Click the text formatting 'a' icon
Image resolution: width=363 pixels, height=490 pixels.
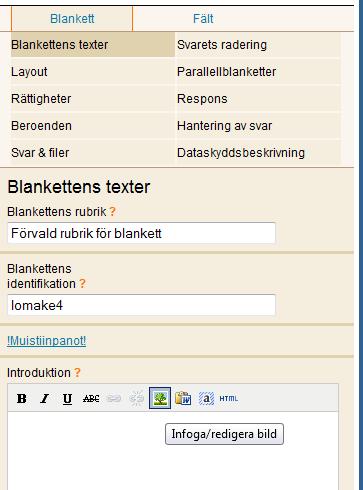click(206, 398)
